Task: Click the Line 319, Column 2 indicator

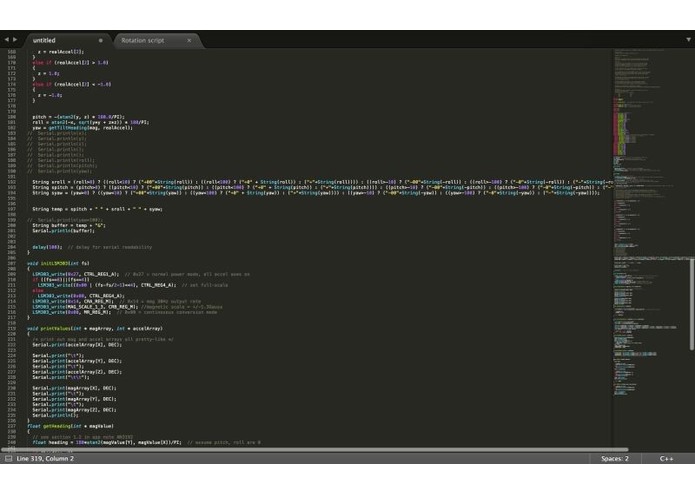Action: pyautogui.click(x=45, y=459)
